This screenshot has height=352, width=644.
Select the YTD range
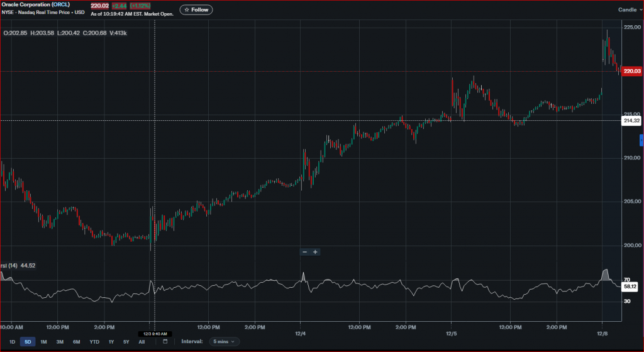pyautogui.click(x=94, y=341)
